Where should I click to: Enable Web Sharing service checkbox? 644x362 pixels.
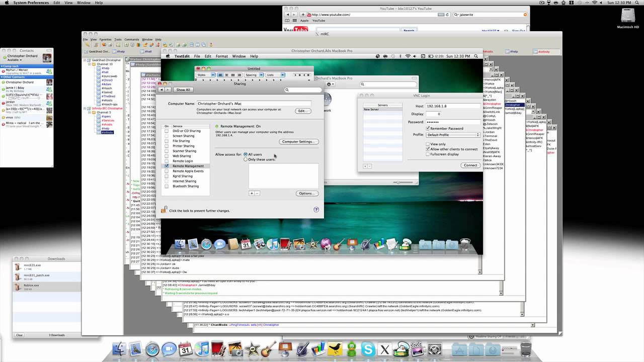[x=167, y=156]
